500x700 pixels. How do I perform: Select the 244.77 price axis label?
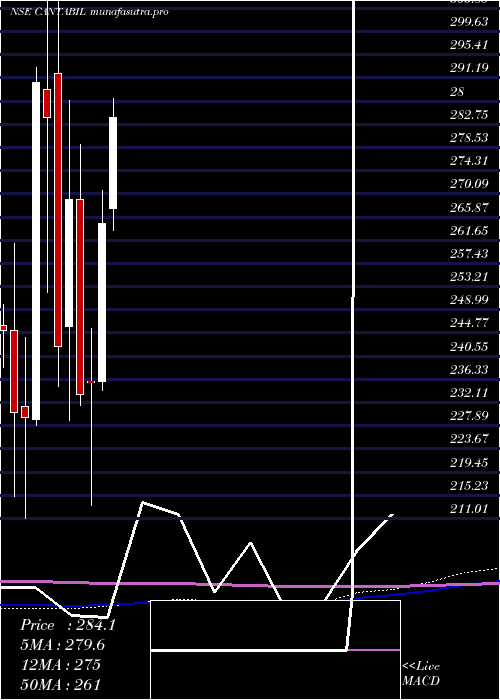pyautogui.click(x=469, y=323)
